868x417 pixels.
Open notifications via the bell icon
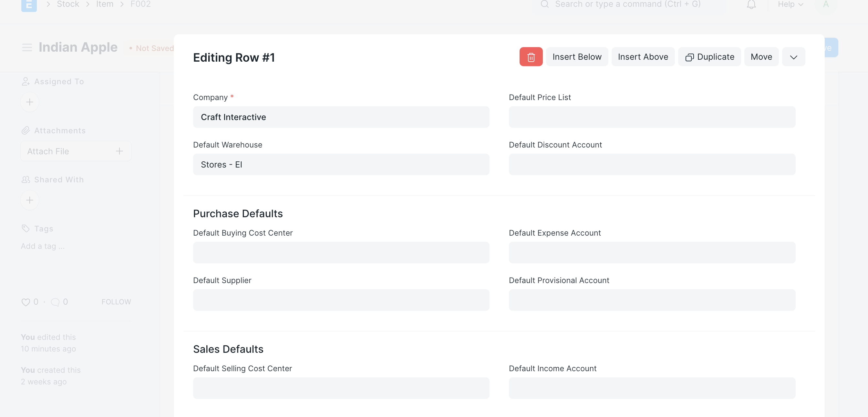coord(751,5)
